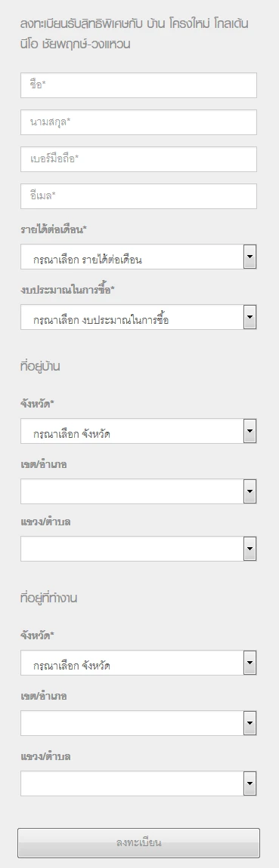The image size is (279, 868).
Task: Open the รายได้ต่อเดือน monthly income dropdown
Action: (138, 257)
